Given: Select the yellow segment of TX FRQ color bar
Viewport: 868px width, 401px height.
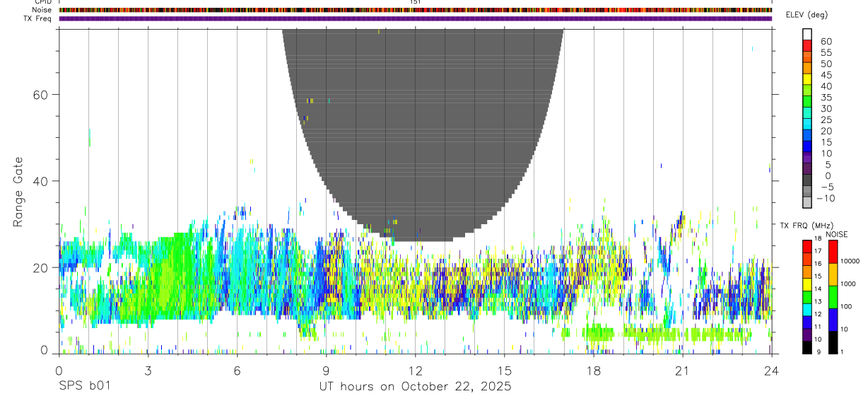Looking at the screenshot, I should coord(807,284).
